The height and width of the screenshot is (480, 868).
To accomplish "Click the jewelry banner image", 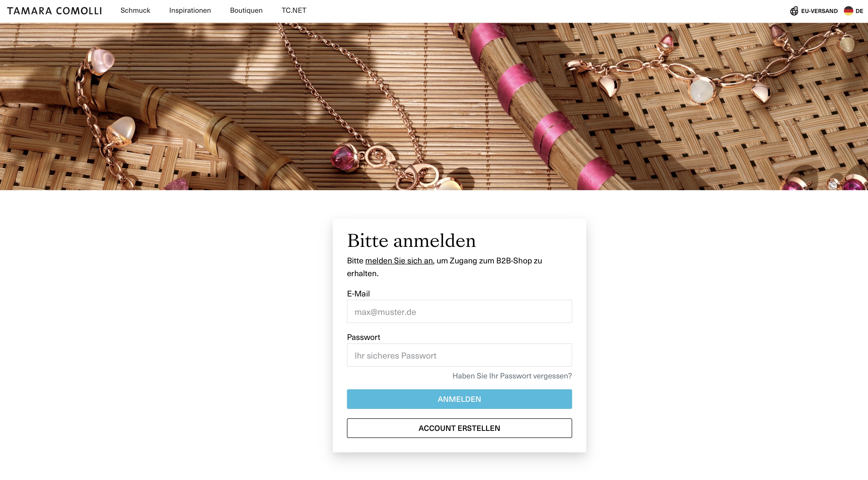I will (434, 106).
